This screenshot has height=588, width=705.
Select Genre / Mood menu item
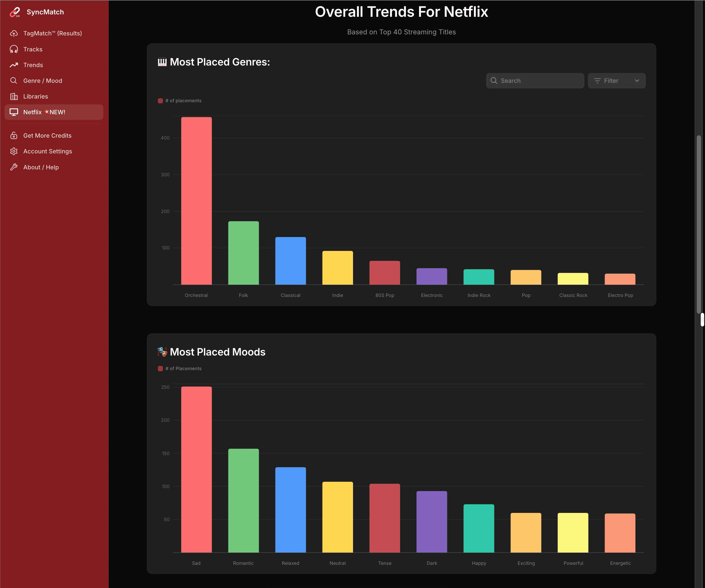(54, 81)
